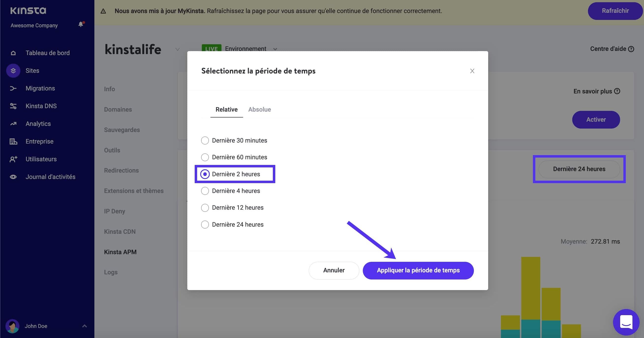This screenshot has height=338, width=644.
Task: Go to the IP Deny section
Action: [x=115, y=211]
